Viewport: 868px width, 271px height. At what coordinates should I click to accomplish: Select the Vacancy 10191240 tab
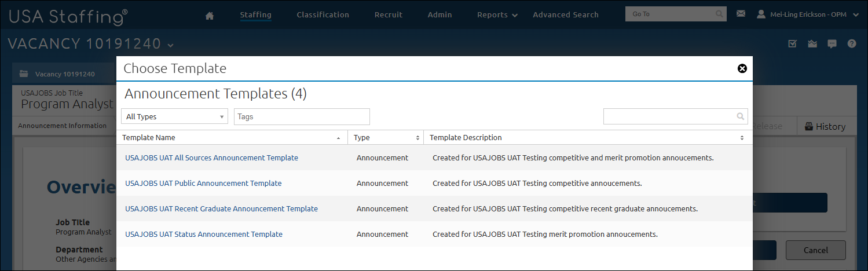64,74
